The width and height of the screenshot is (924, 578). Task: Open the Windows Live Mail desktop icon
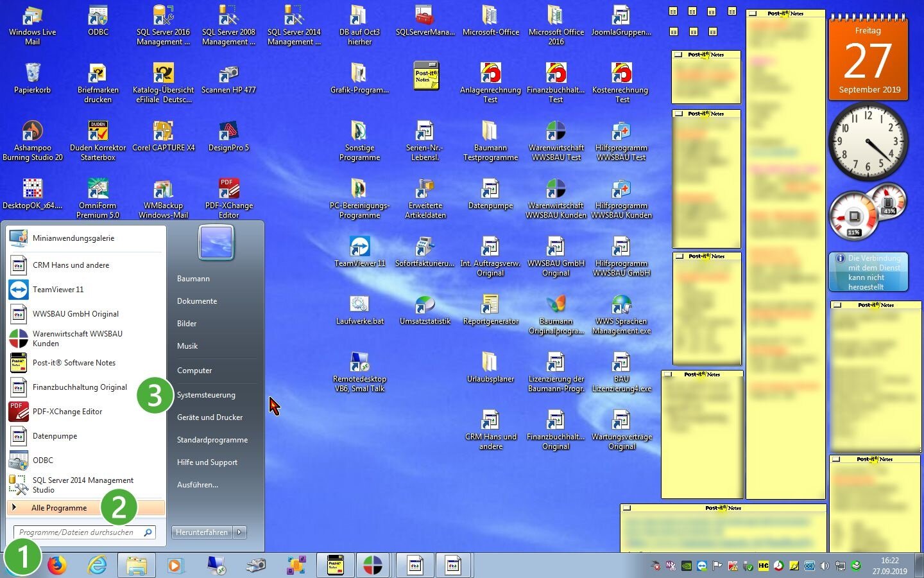point(32,26)
